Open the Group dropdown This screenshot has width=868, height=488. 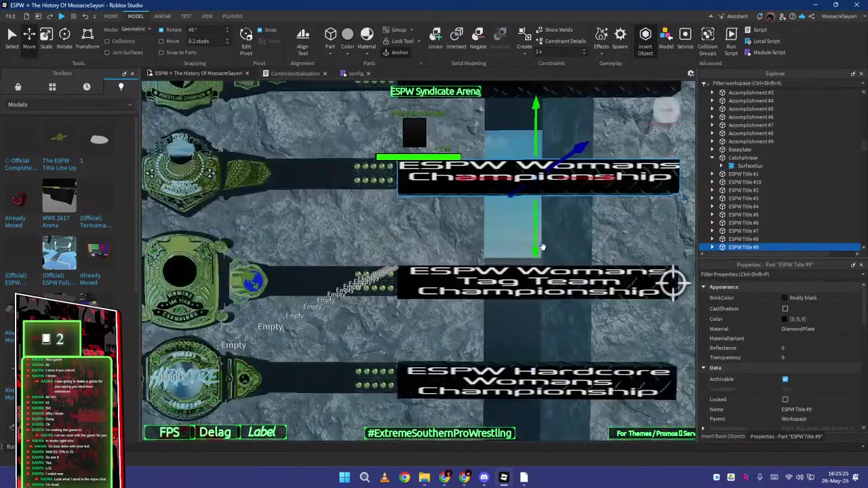(399, 30)
